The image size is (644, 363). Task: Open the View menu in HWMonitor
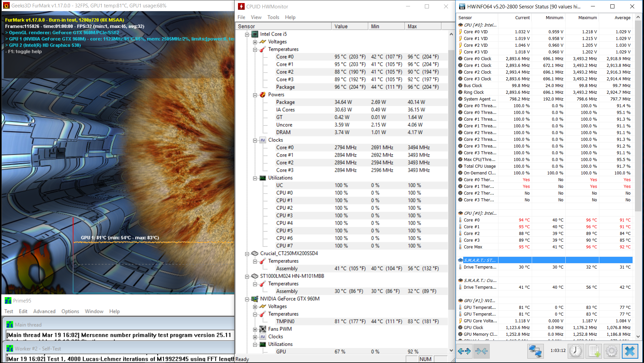coord(256,17)
